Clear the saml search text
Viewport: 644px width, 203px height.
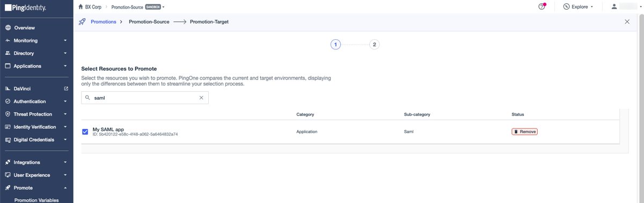point(201,98)
